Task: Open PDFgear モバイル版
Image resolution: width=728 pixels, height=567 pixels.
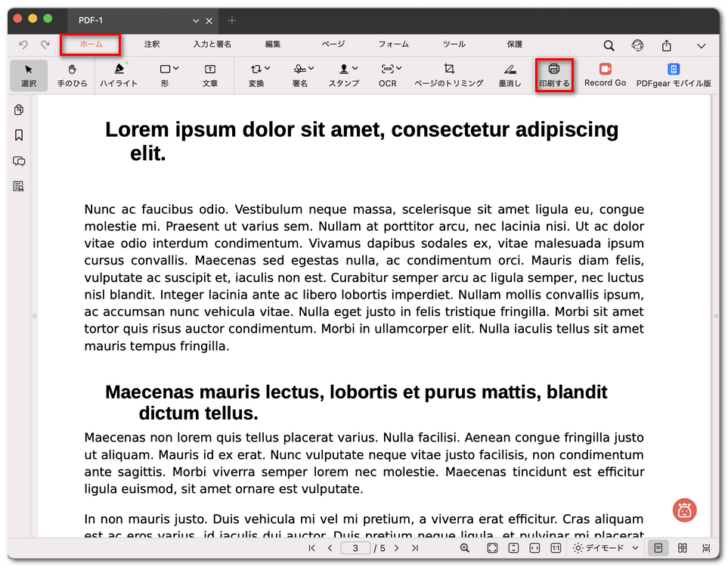Action: tap(674, 76)
